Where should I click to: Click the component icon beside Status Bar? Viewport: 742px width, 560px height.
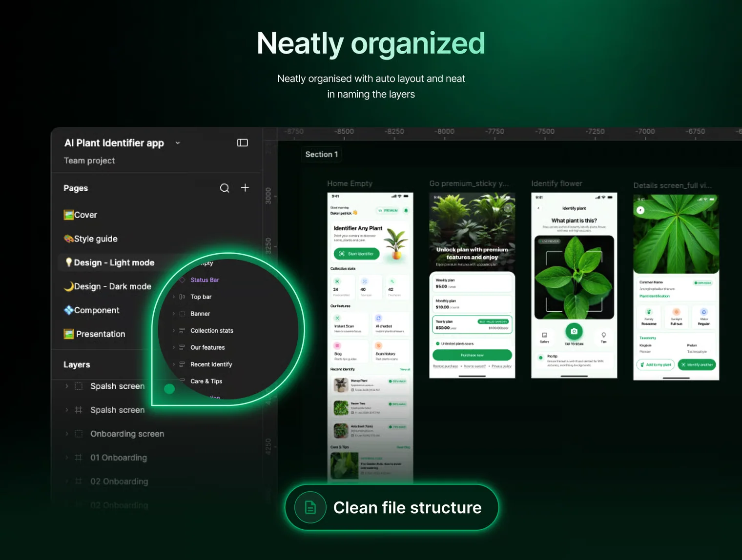[182, 280]
